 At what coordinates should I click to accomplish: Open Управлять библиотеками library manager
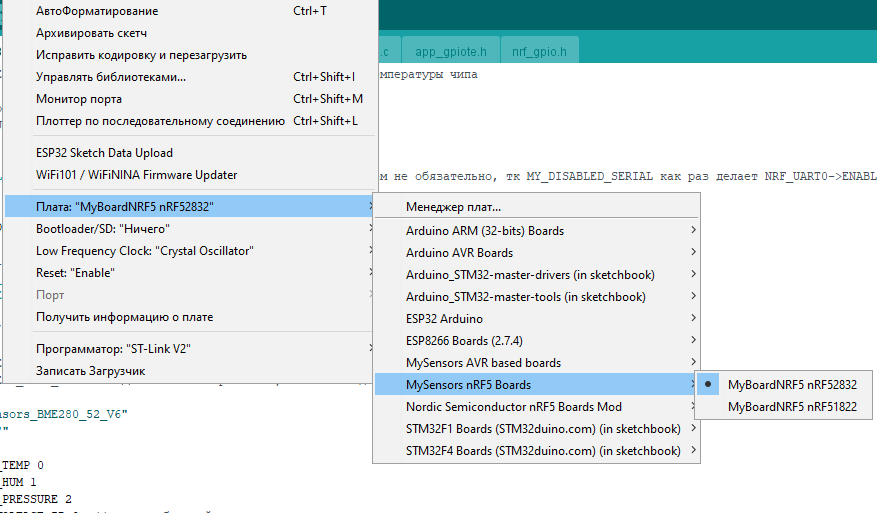(111, 77)
